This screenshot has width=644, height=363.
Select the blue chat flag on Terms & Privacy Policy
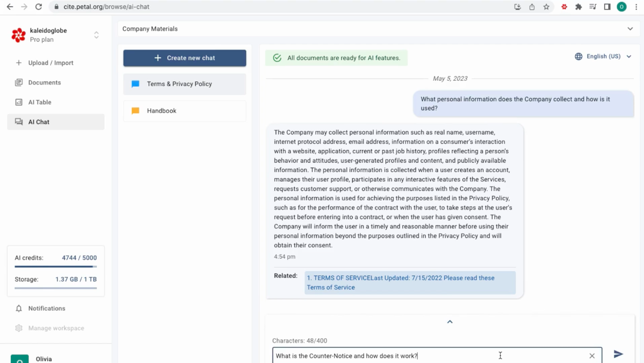(136, 84)
